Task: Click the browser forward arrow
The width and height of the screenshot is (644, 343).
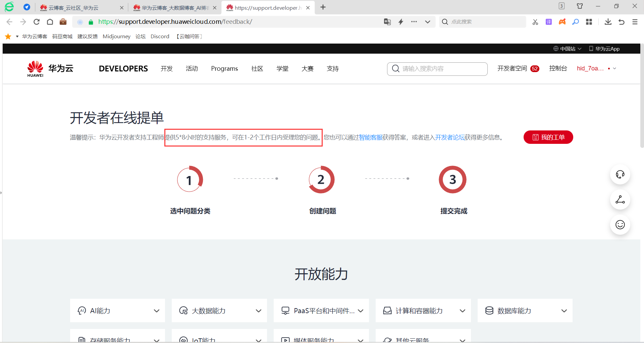Action: pyautogui.click(x=23, y=22)
